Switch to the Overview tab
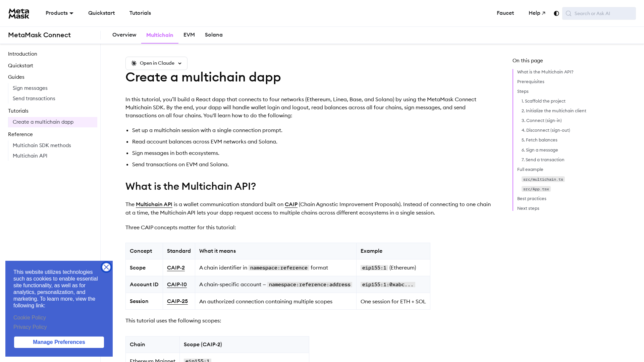The width and height of the screenshot is (644, 362). point(124,35)
